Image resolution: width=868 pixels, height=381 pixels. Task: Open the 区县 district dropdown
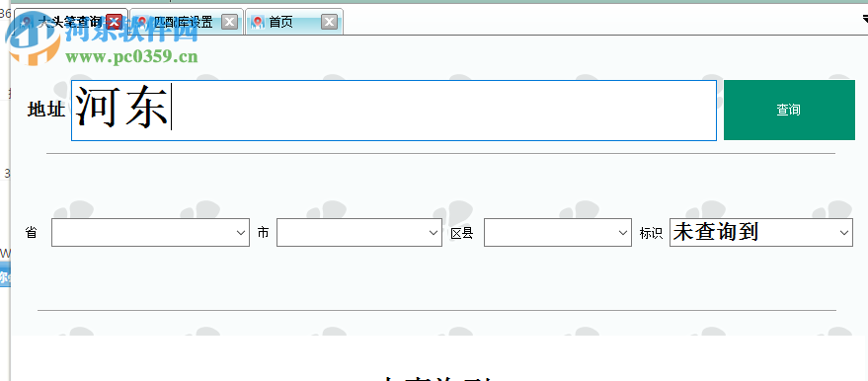click(558, 232)
